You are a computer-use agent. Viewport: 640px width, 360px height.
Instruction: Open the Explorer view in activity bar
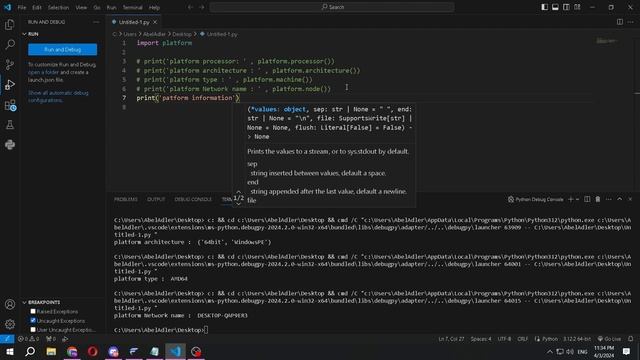pos(10,24)
